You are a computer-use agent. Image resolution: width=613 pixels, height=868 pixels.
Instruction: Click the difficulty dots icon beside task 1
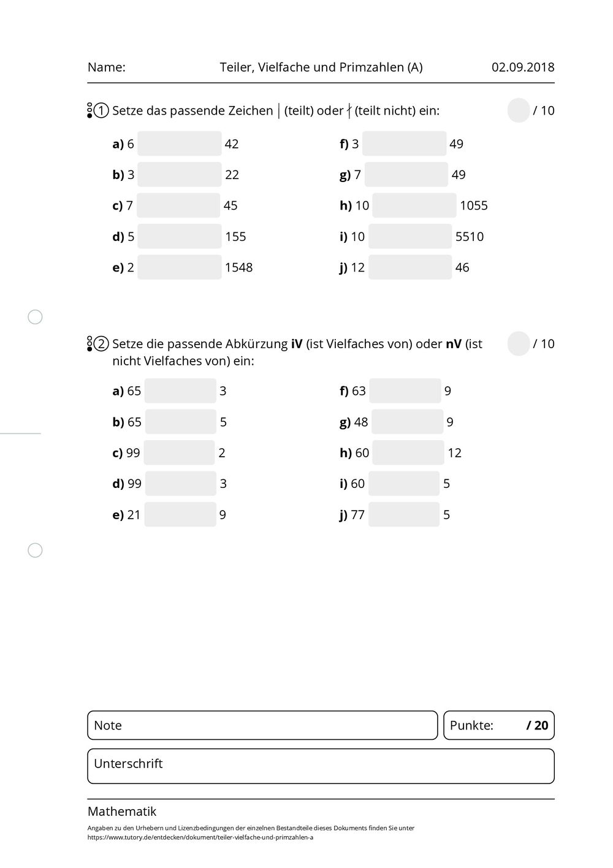89,110
